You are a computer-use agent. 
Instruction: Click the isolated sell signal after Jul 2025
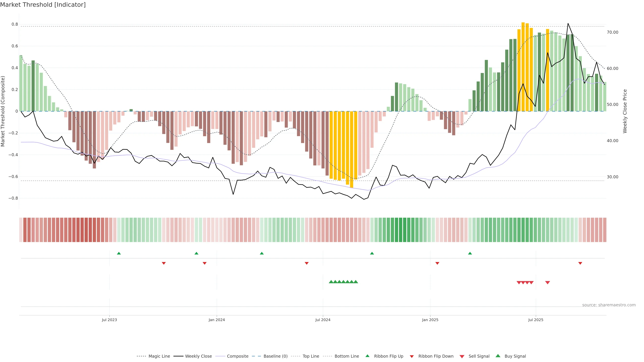(548, 283)
